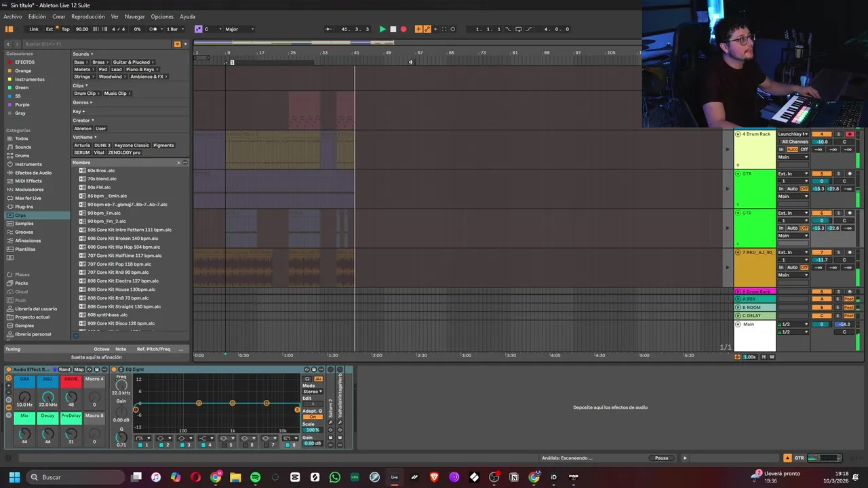Toggle the purple Scale Mode icon
This screenshot has height=488, width=868.
(198, 29)
